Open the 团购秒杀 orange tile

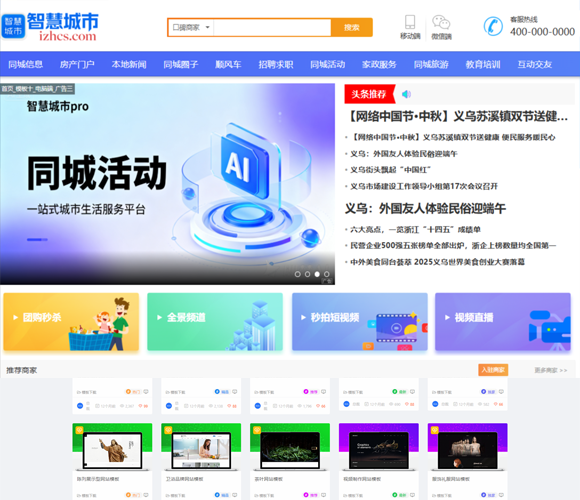(71, 322)
